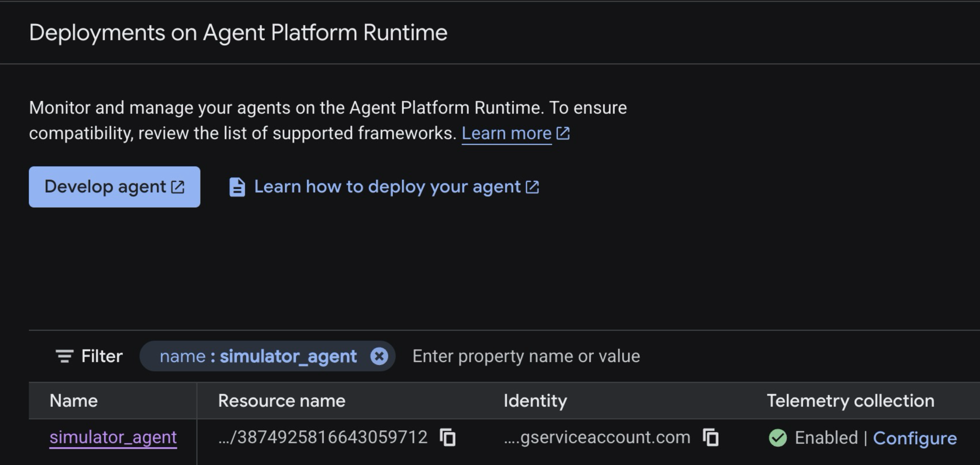Click the external-link icon in Develop agent
Screen dimensions: 980x465
point(178,187)
